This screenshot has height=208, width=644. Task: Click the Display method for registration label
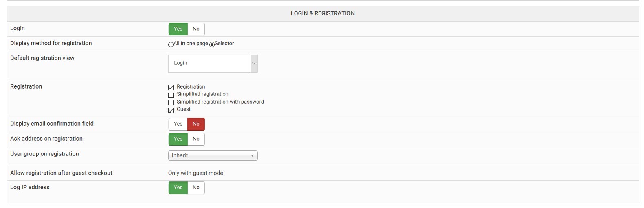[x=51, y=43]
